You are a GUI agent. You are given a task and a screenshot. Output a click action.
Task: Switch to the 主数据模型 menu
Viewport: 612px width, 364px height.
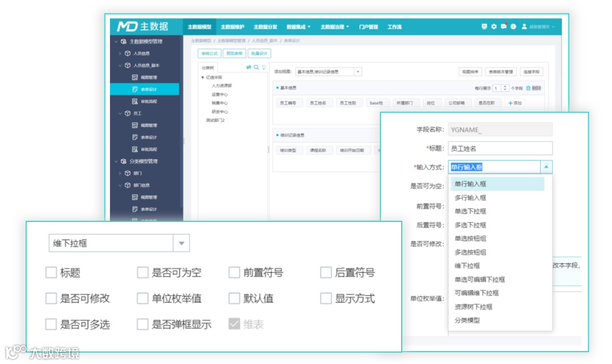pos(199,27)
